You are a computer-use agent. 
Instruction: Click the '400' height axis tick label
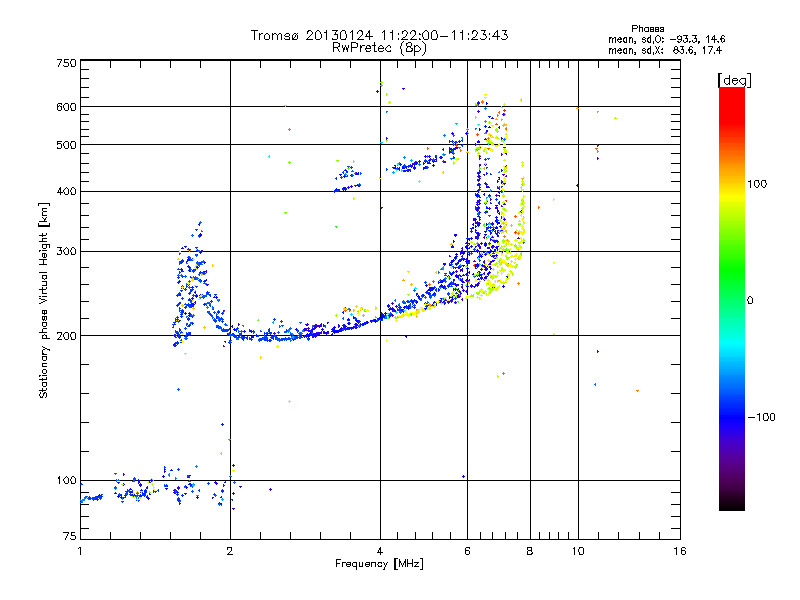[x=66, y=192]
